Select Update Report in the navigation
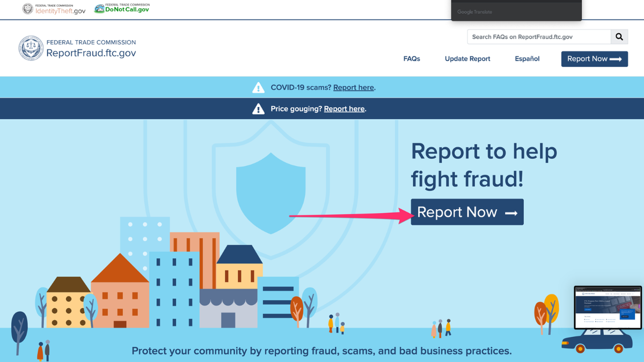 tap(467, 59)
